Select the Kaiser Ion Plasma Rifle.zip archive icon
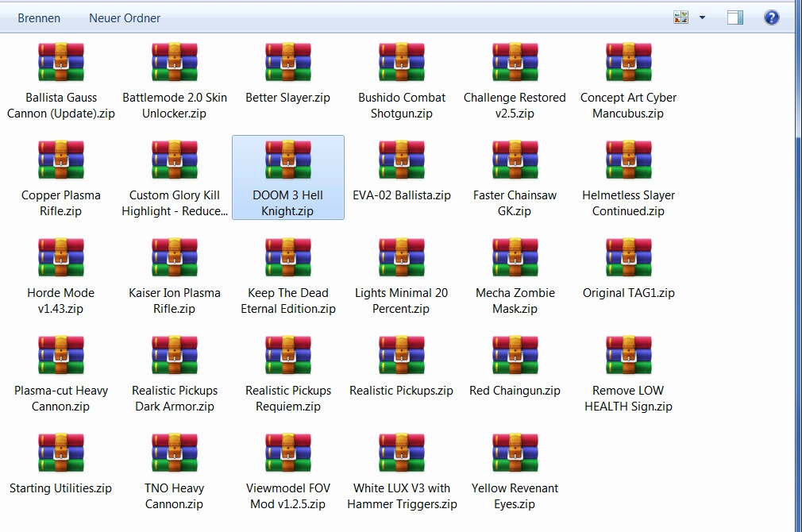This screenshot has height=532, width=802. pos(175,258)
